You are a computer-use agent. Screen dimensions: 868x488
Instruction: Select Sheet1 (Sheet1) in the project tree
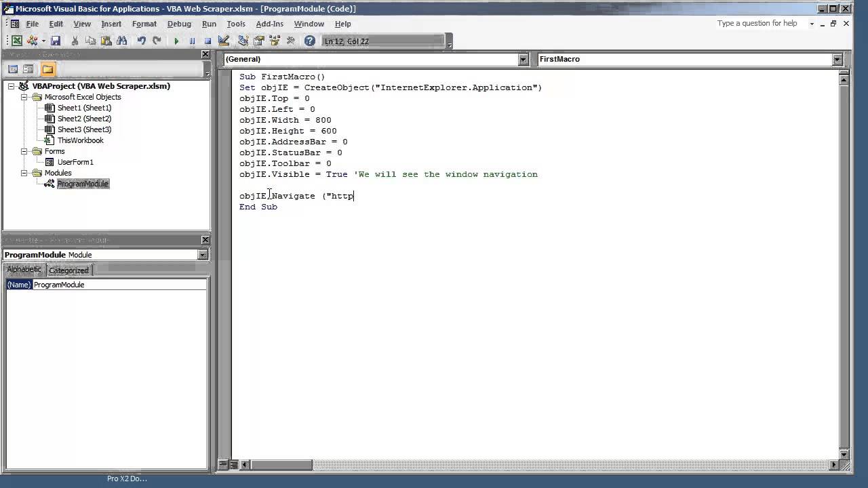click(84, 108)
